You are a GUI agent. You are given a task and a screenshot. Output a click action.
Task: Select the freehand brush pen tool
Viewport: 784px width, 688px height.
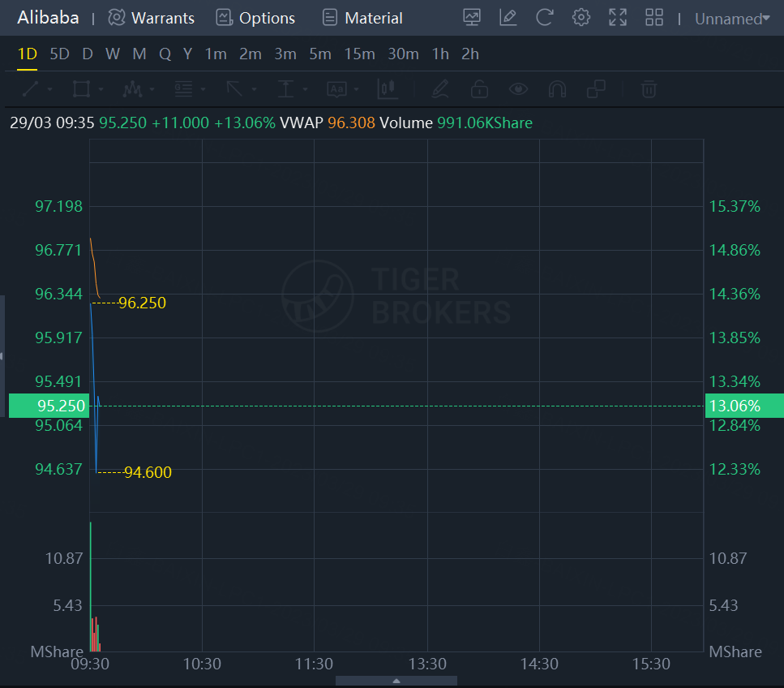coord(440,89)
